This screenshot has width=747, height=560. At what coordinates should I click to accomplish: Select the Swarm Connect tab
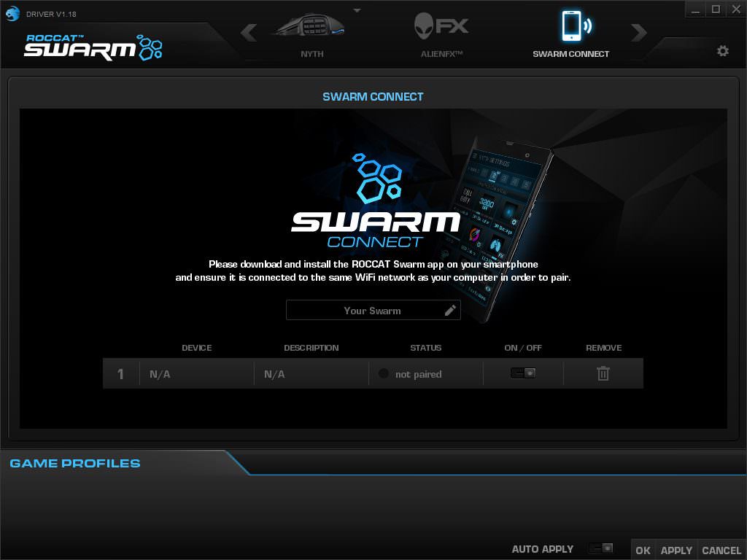tap(570, 35)
